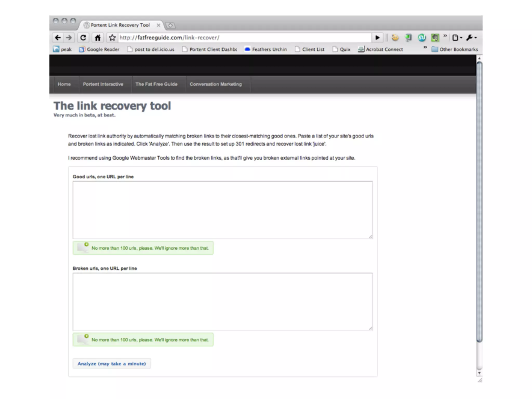The height and width of the screenshot is (399, 532).
Task: Click the Forward navigation arrow
Action: [x=69, y=38]
